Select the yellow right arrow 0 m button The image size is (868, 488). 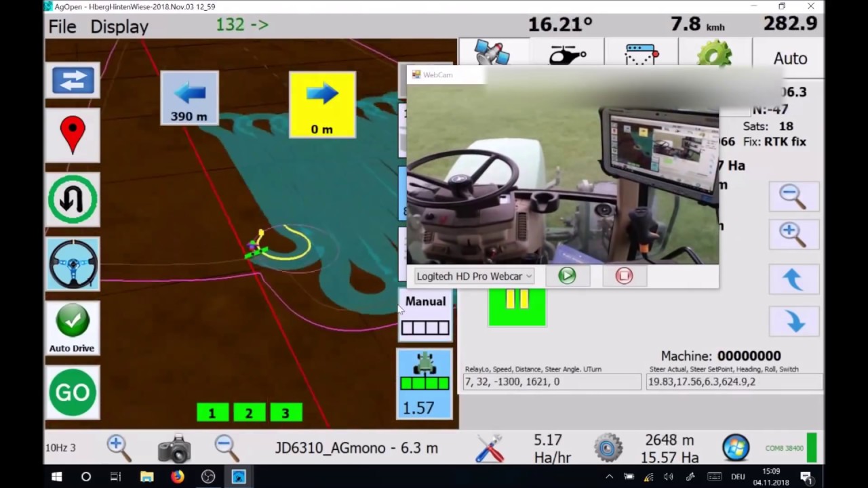pyautogui.click(x=322, y=104)
